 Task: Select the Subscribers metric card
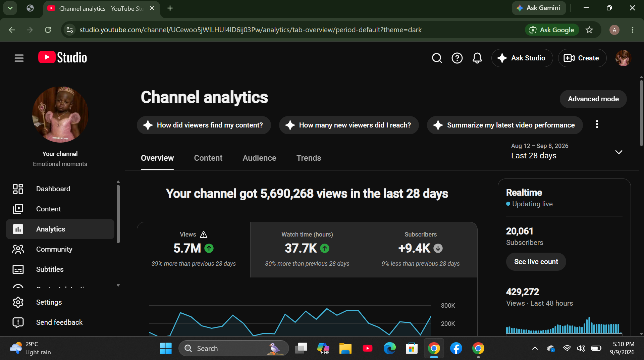(x=421, y=250)
